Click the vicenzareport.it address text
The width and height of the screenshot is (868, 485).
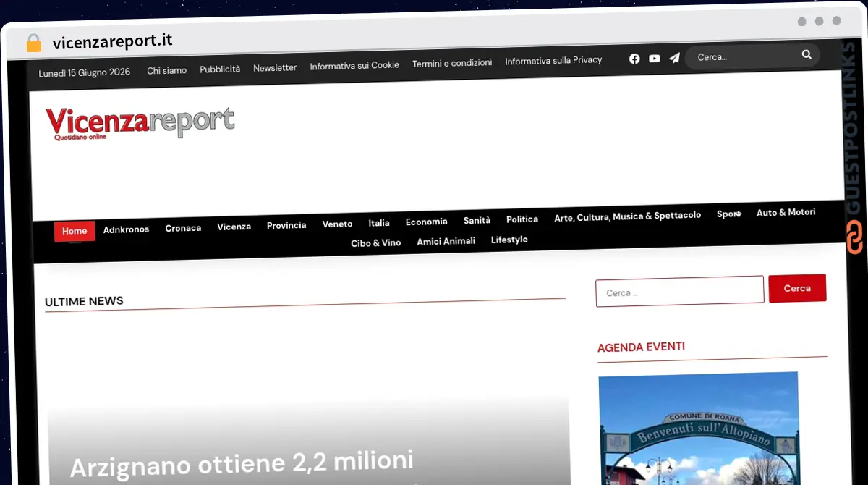coord(112,41)
